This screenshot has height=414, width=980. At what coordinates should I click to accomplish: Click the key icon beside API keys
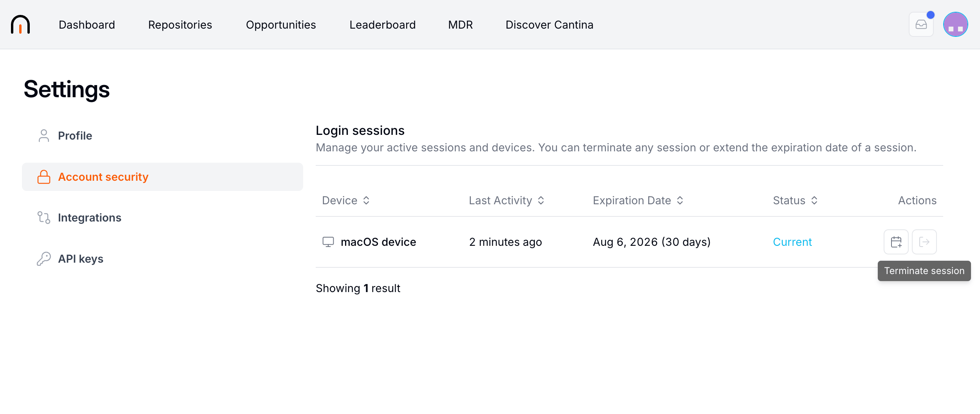[44, 259]
